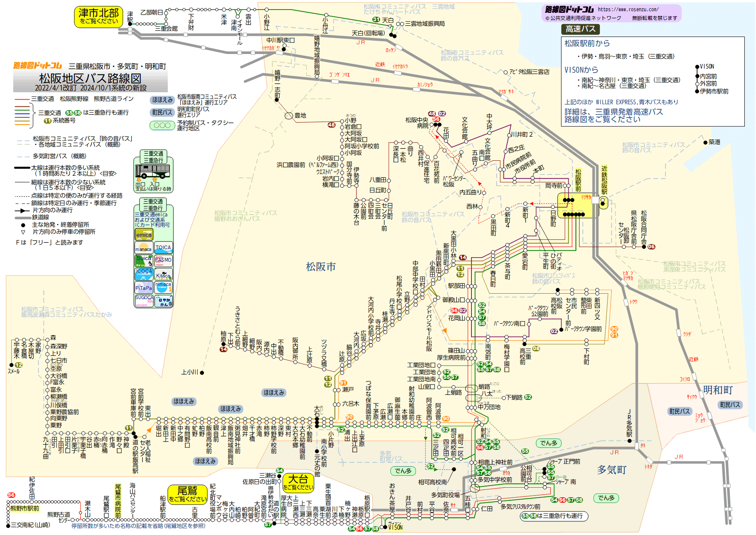Viewport: 756px width, 535px height.
Task: Click the manaca card logo
Action: (144, 248)
